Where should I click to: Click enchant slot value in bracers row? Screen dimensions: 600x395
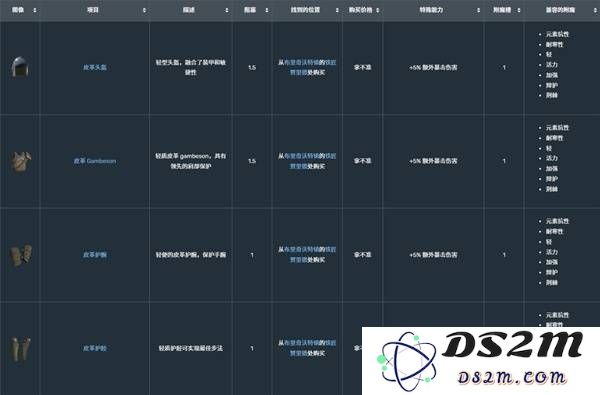coord(504,255)
